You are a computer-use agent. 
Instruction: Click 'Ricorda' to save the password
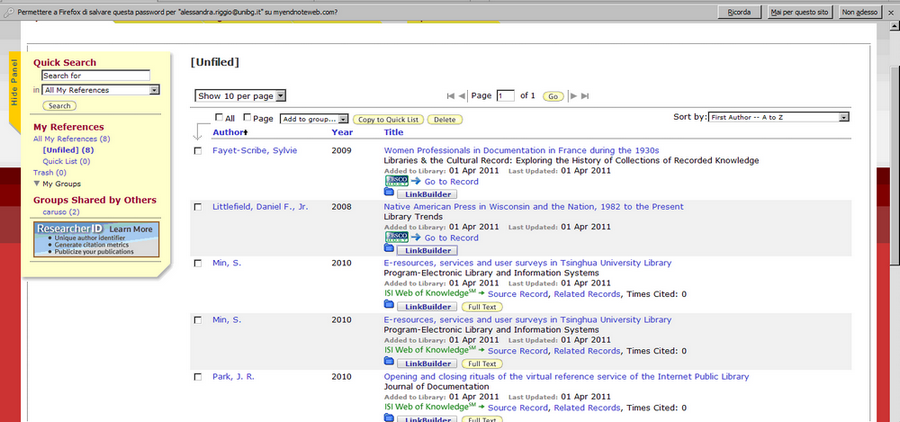740,10
